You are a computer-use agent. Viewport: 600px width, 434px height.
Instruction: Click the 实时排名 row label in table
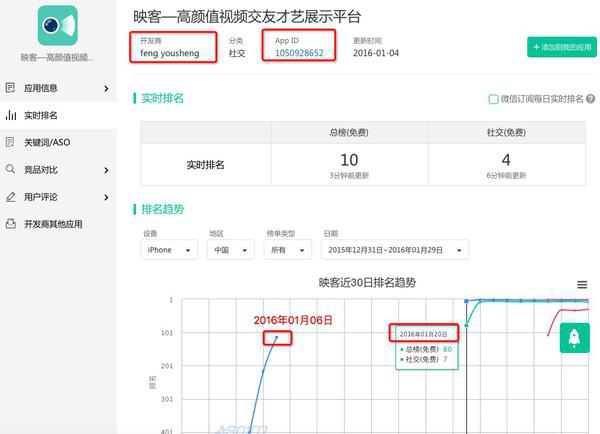point(205,165)
